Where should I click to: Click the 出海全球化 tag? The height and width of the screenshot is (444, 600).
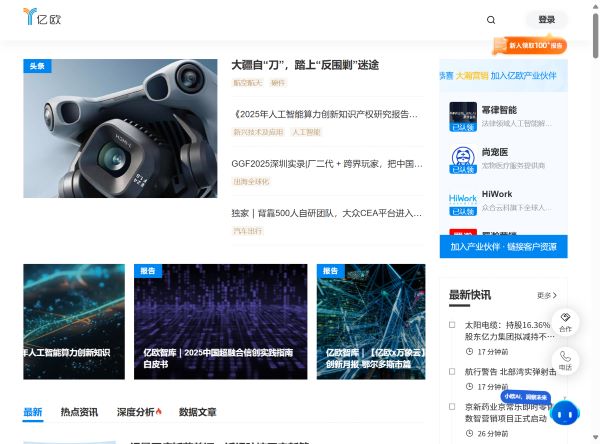tap(251, 181)
